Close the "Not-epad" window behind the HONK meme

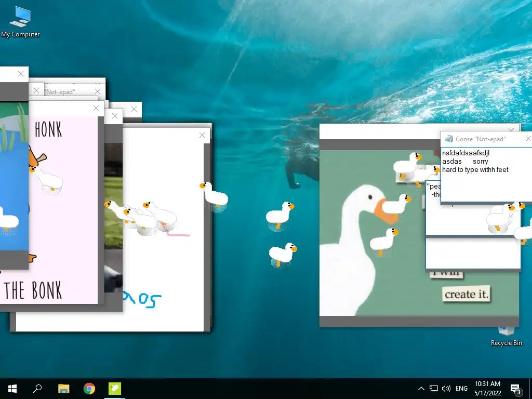98,91
